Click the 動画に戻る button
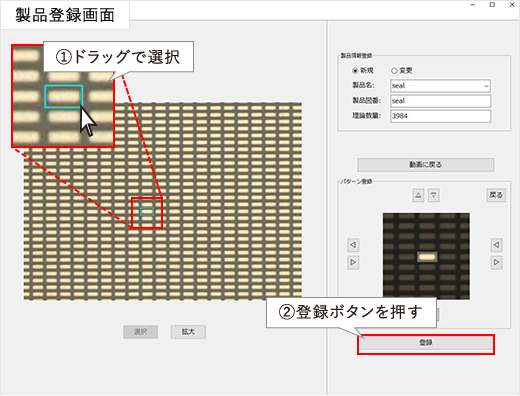Image resolution: width=520 pixels, height=396 pixels. [426, 165]
